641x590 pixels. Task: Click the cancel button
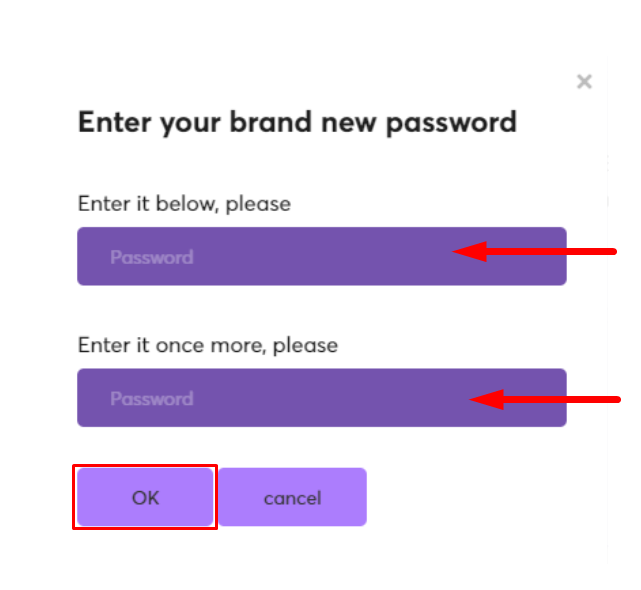(292, 498)
